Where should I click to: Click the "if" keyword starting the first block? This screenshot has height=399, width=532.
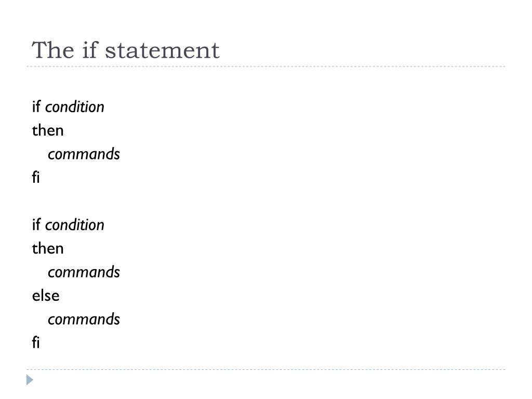36,107
